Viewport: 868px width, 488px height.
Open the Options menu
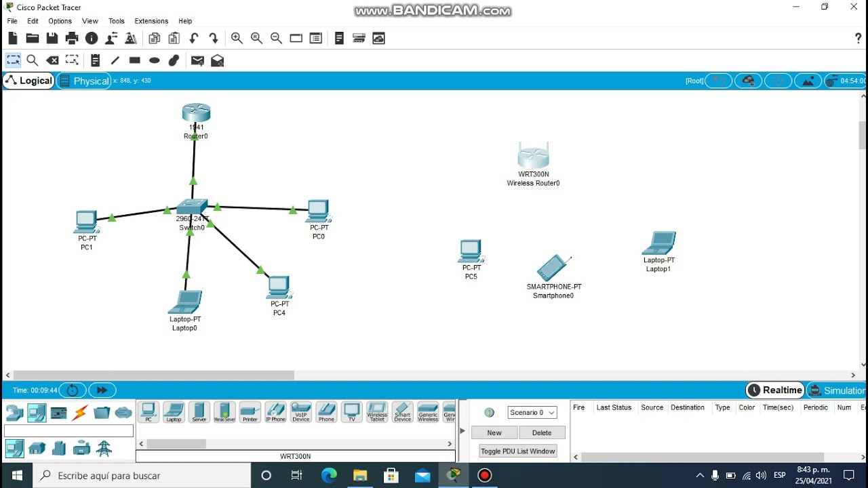(x=60, y=21)
